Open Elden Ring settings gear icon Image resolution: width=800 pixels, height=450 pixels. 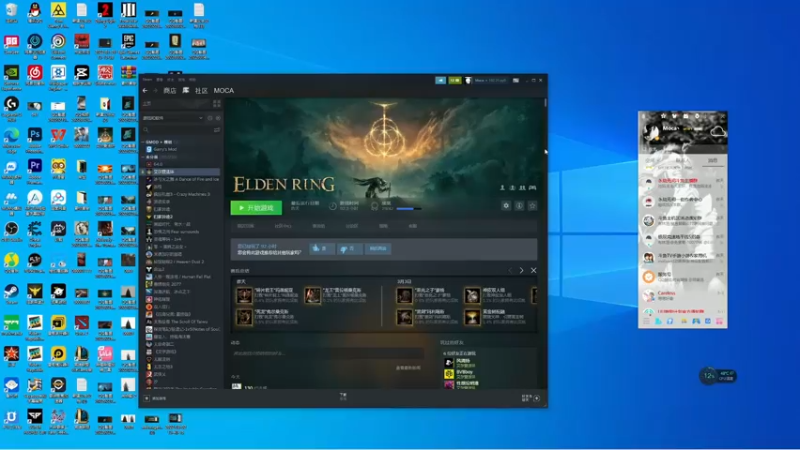[x=506, y=206]
